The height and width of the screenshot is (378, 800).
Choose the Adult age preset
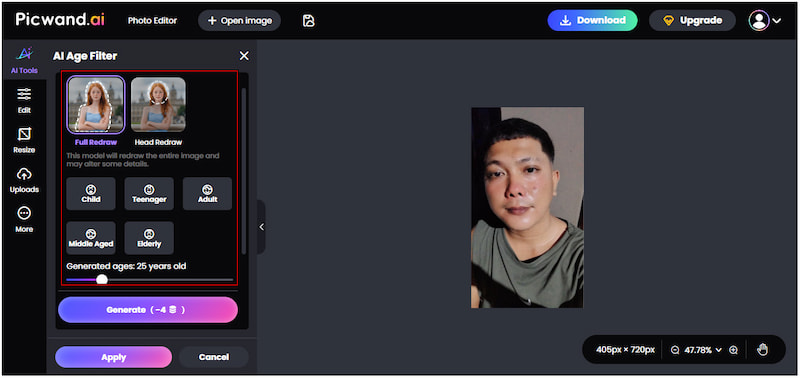[207, 194]
